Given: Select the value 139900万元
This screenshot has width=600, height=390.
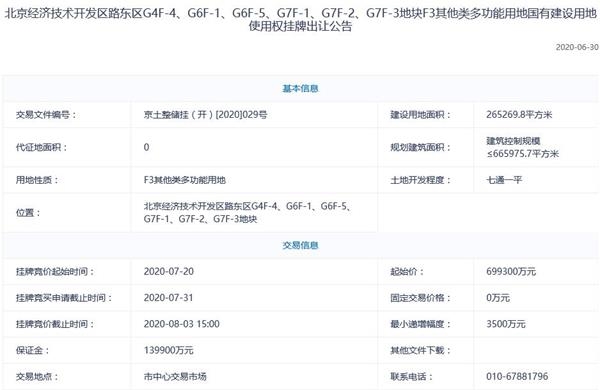Looking at the screenshot, I should point(168,350).
